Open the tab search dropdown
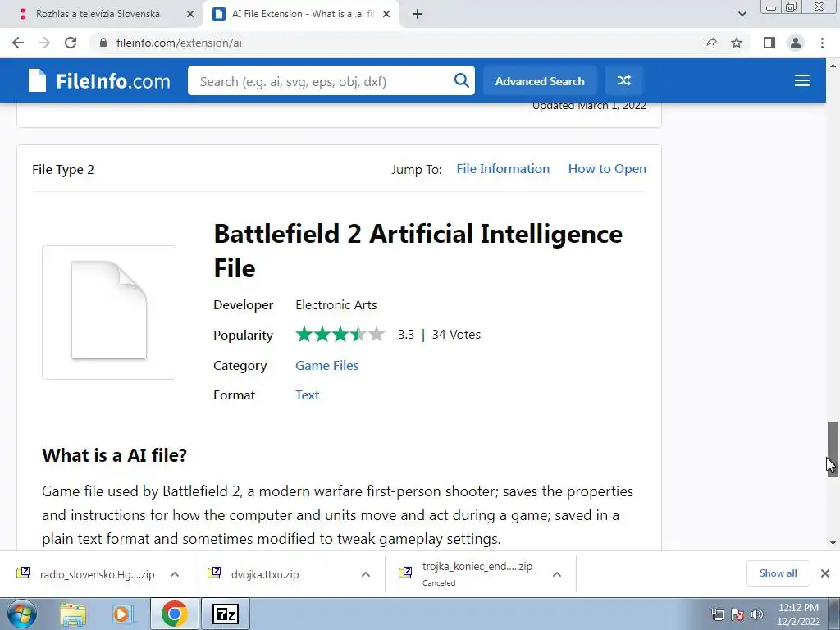This screenshot has width=840, height=630. click(742, 15)
